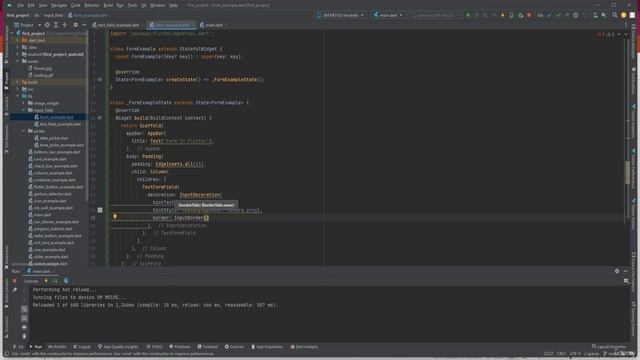The image size is (640, 360).
Task: Click the yellow lightbulb quick-fix icon in editor
Action: point(115,217)
